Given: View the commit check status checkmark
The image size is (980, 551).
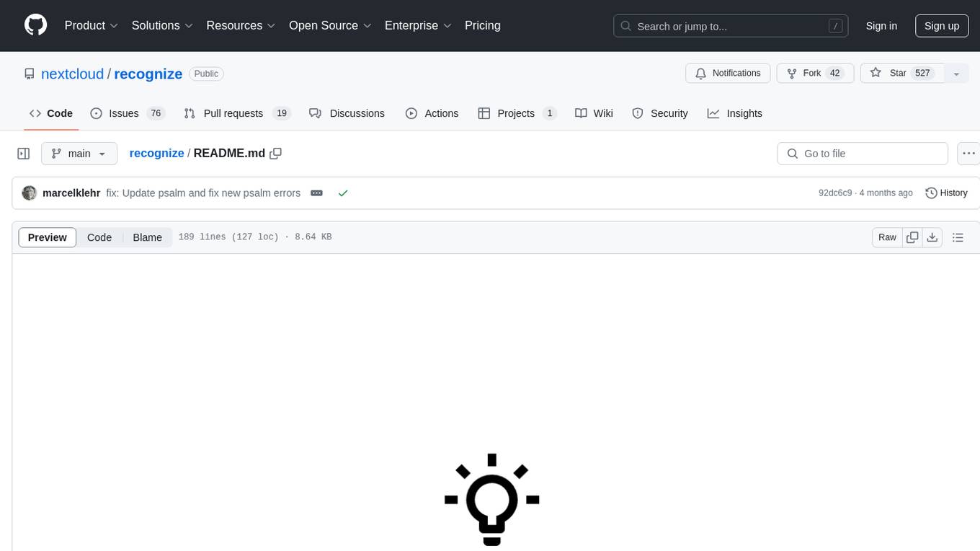Looking at the screenshot, I should [x=343, y=193].
